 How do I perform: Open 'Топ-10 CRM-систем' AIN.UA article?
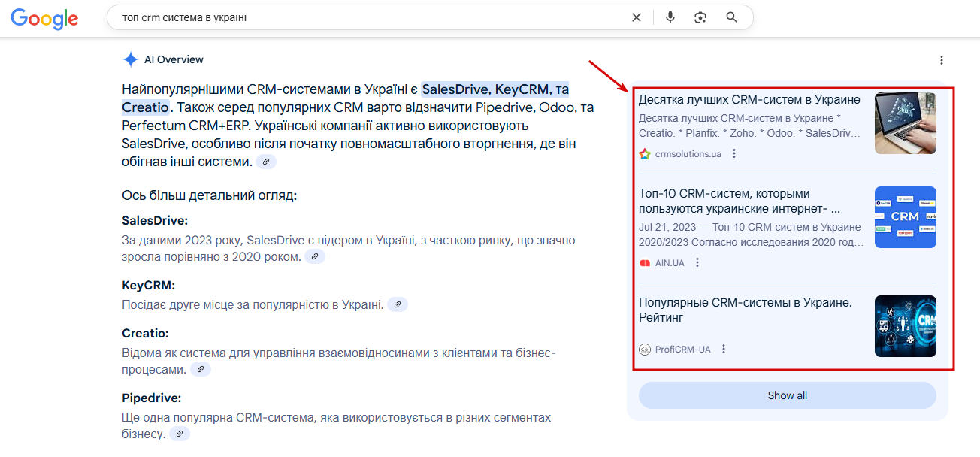740,201
